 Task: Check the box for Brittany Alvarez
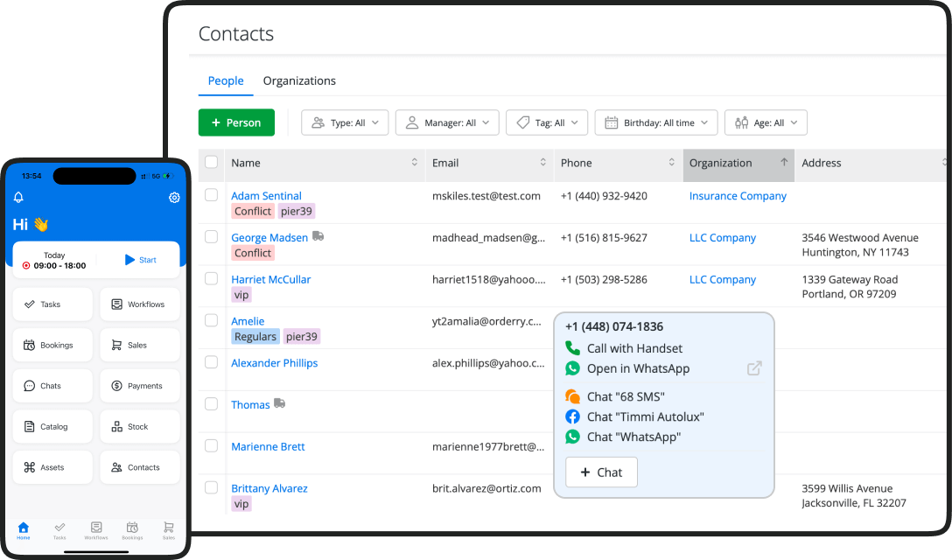211,487
